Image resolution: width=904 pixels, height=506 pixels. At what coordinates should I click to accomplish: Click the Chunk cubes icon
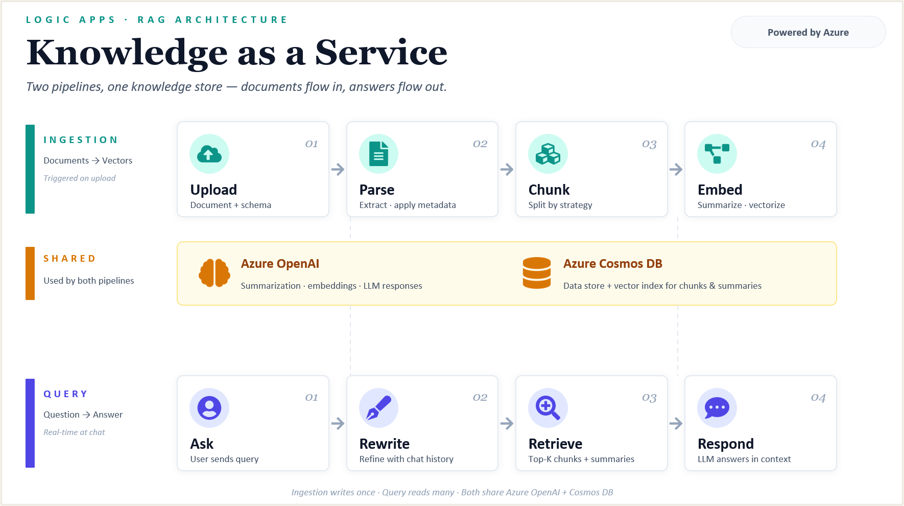click(x=548, y=154)
